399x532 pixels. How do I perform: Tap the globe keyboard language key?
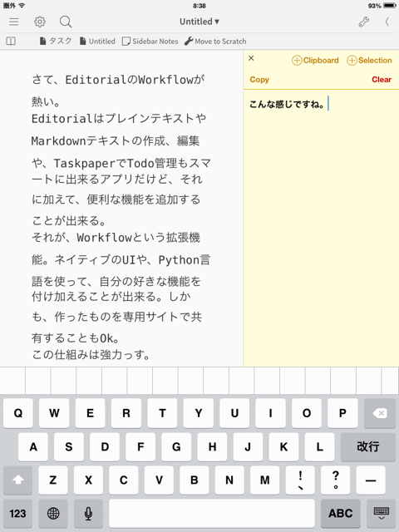(53, 514)
